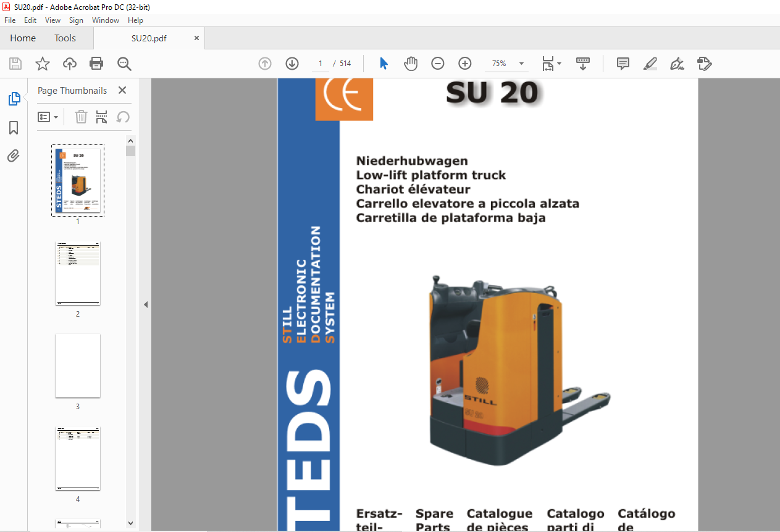Click the text 'Low-lift platform truck'

tap(431, 175)
